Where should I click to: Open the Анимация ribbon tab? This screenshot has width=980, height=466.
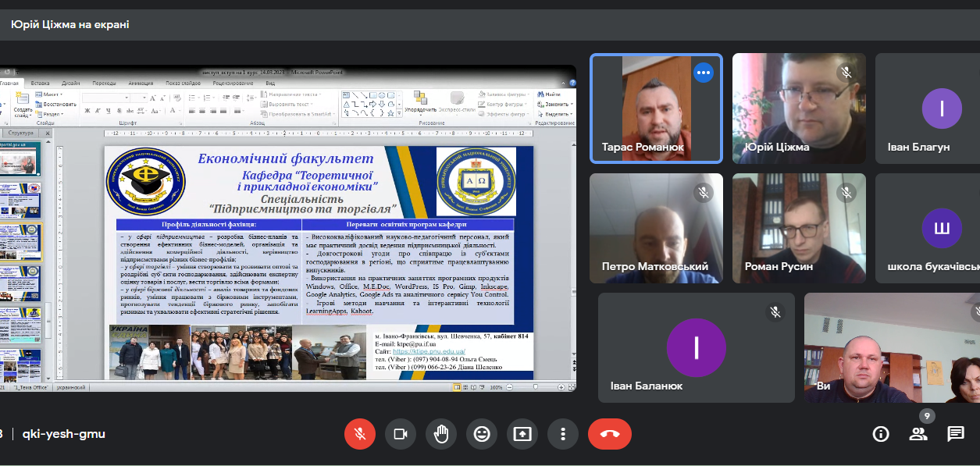(x=141, y=83)
